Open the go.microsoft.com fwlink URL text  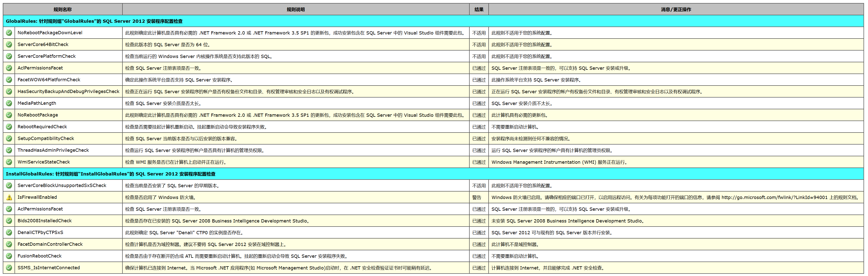(774, 197)
